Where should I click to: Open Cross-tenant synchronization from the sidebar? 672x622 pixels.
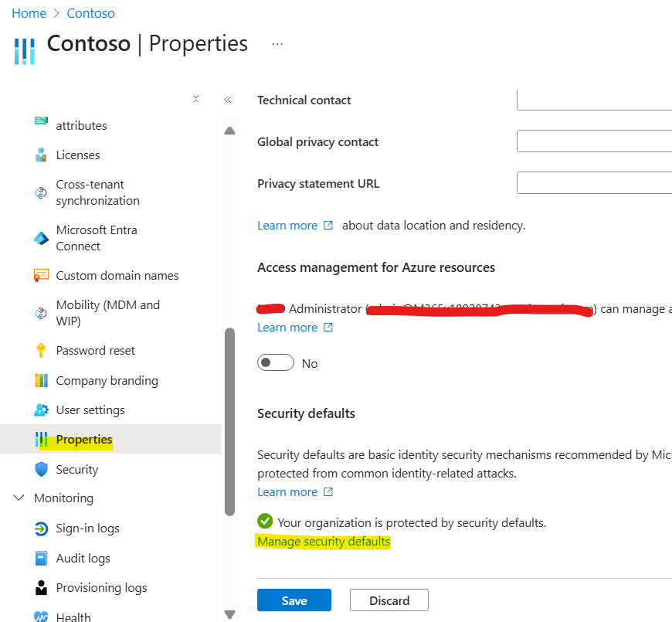click(42, 192)
